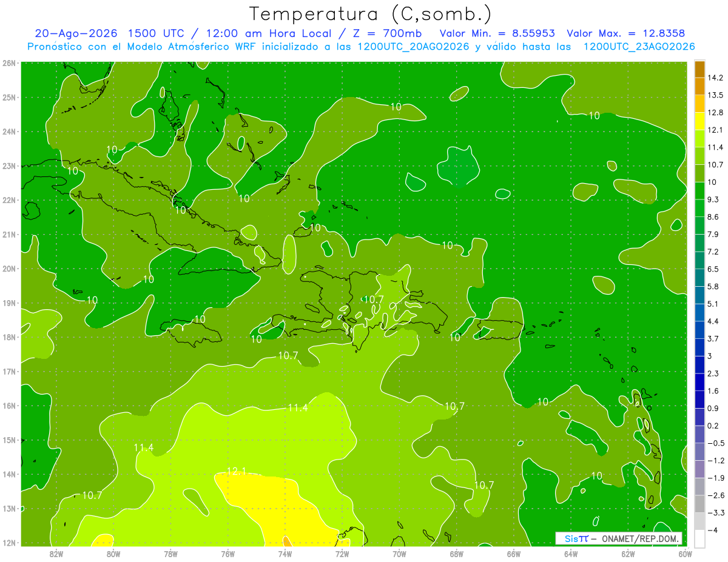Click the '12.1' contour label on the map
The image size is (728, 562).
[x=237, y=471]
